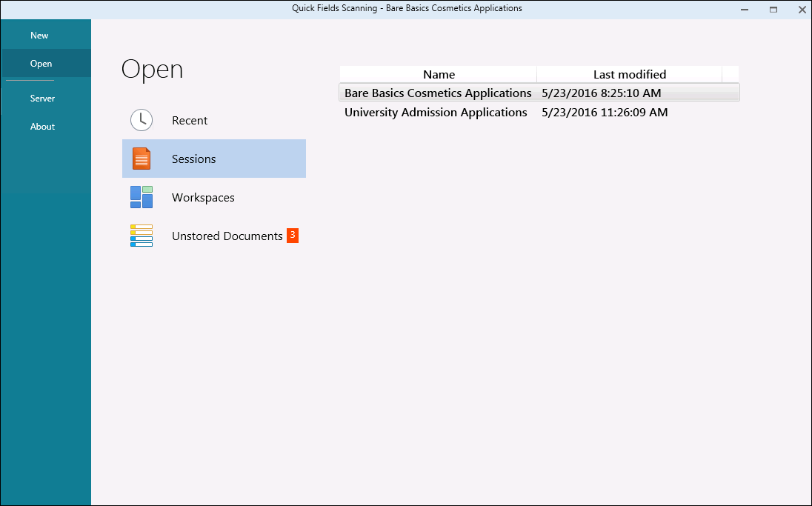Select Bare Basics Cosmetics Applications session
The height and width of the screenshot is (506, 812).
[438, 93]
